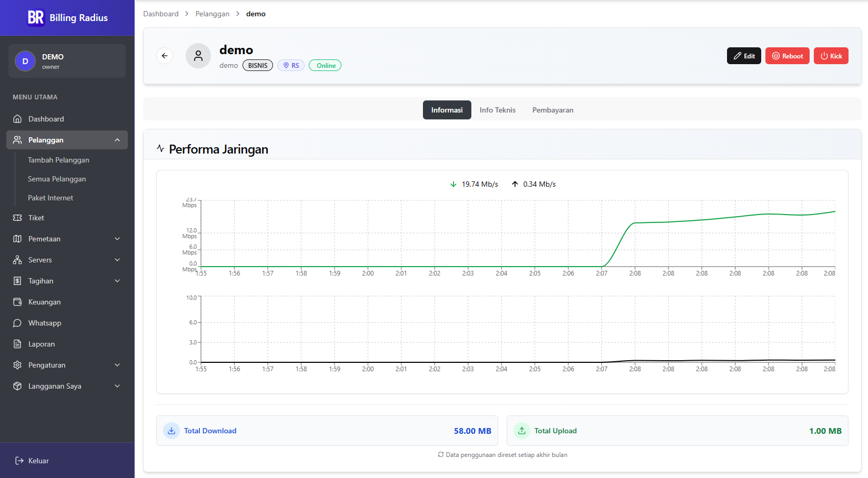Expand the Tagihan menu chevron
This screenshot has height=478, width=868.
click(x=117, y=281)
